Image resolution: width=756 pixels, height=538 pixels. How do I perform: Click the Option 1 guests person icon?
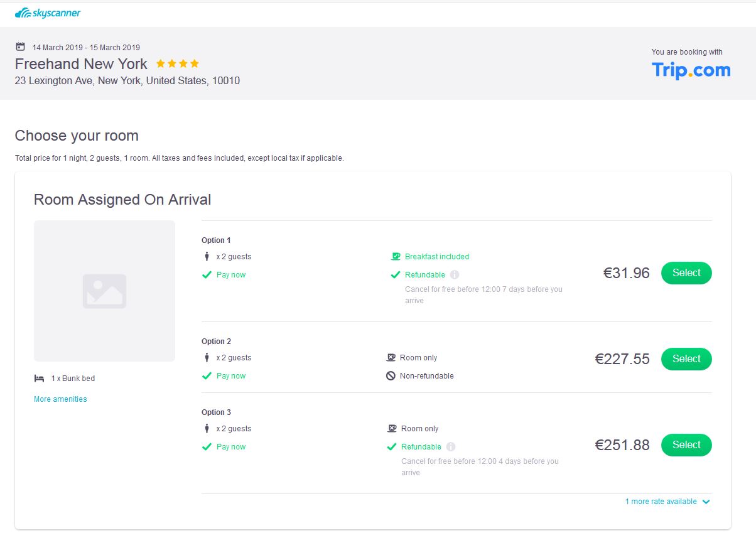(207, 257)
